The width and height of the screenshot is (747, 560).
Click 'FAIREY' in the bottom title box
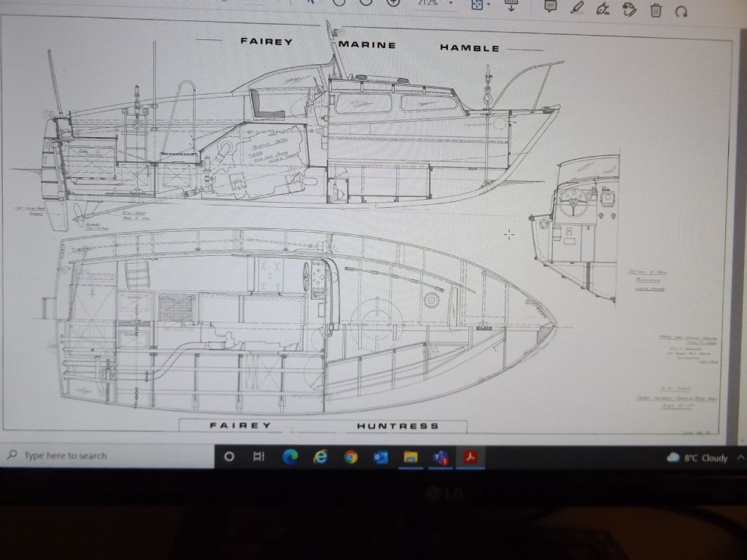241,425
